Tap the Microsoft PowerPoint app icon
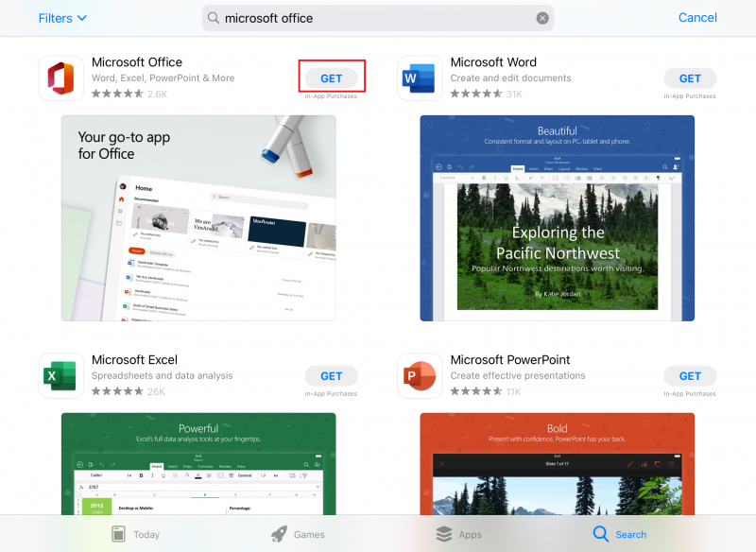The width and height of the screenshot is (756, 552). pyautogui.click(x=420, y=375)
